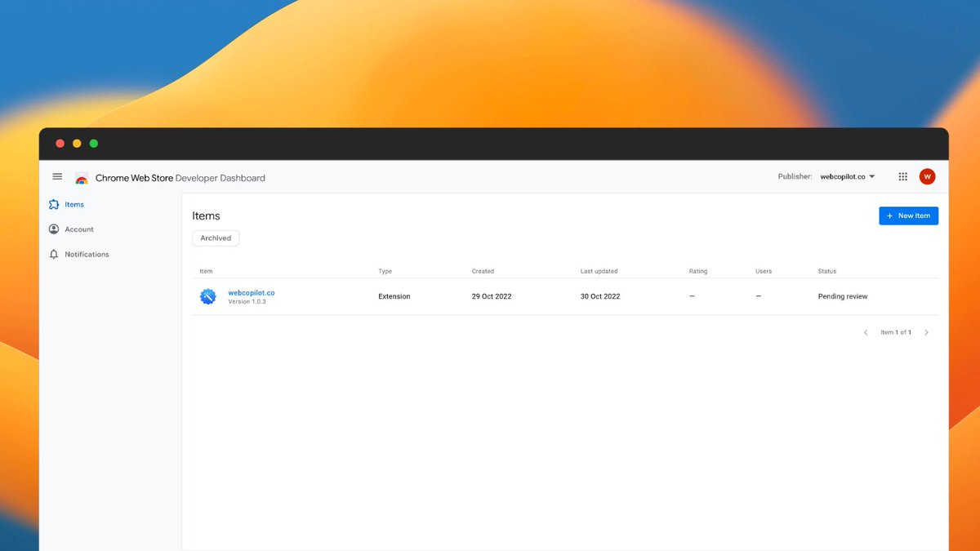
Task: Click the Status column header
Action: pyautogui.click(x=827, y=271)
